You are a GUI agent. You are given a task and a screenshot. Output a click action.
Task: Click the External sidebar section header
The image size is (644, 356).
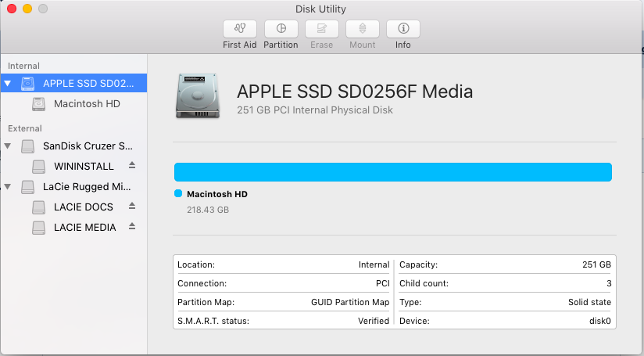[25, 128]
